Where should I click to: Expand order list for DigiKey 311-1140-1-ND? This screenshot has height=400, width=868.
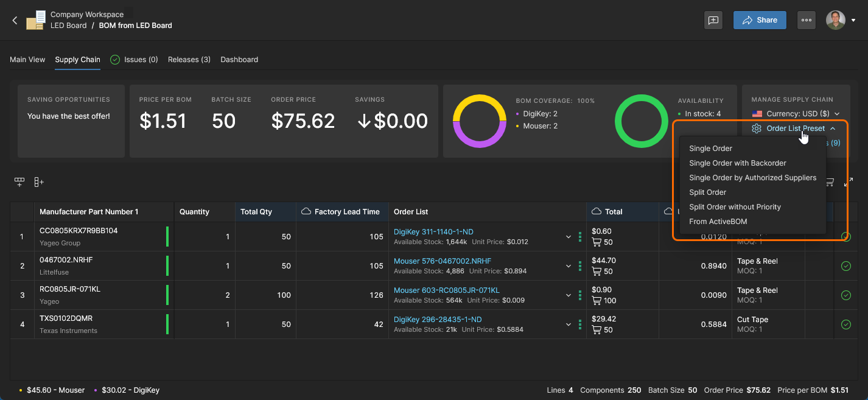[x=569, y=237]
